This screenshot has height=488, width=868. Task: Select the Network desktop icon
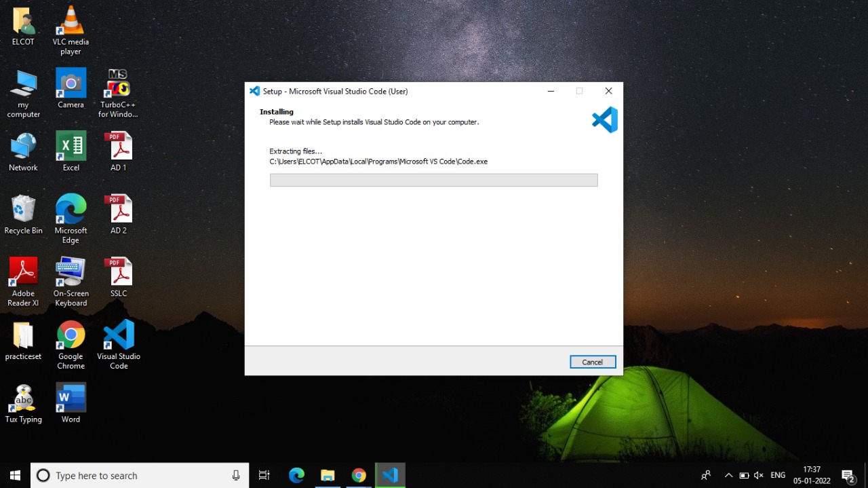23,152
